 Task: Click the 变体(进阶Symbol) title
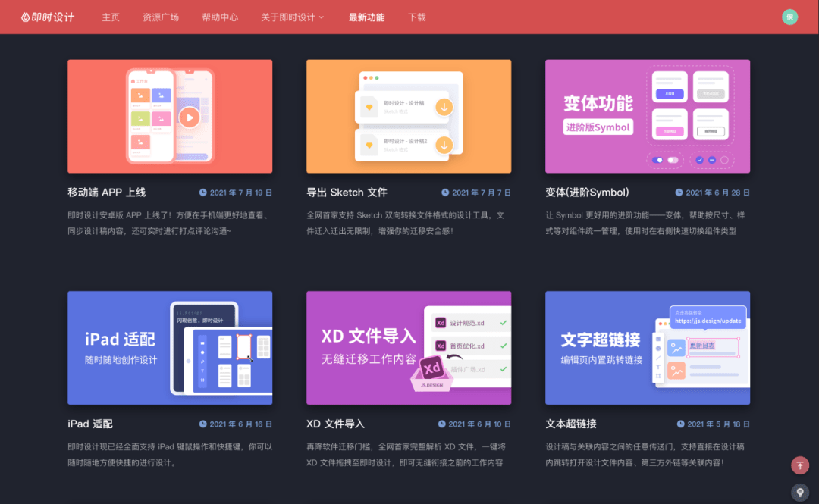pyautogui.click(x=587, y=193)
